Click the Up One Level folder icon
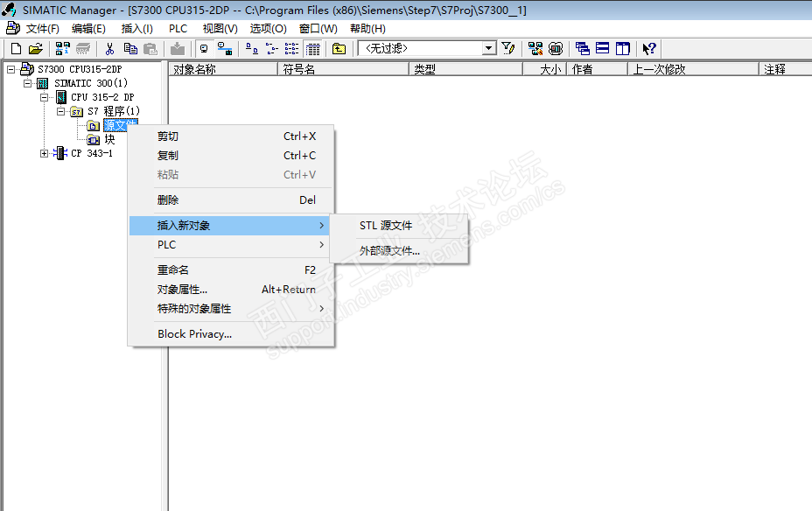The height and width of the screenshot is (511, 812). (339, 49)
